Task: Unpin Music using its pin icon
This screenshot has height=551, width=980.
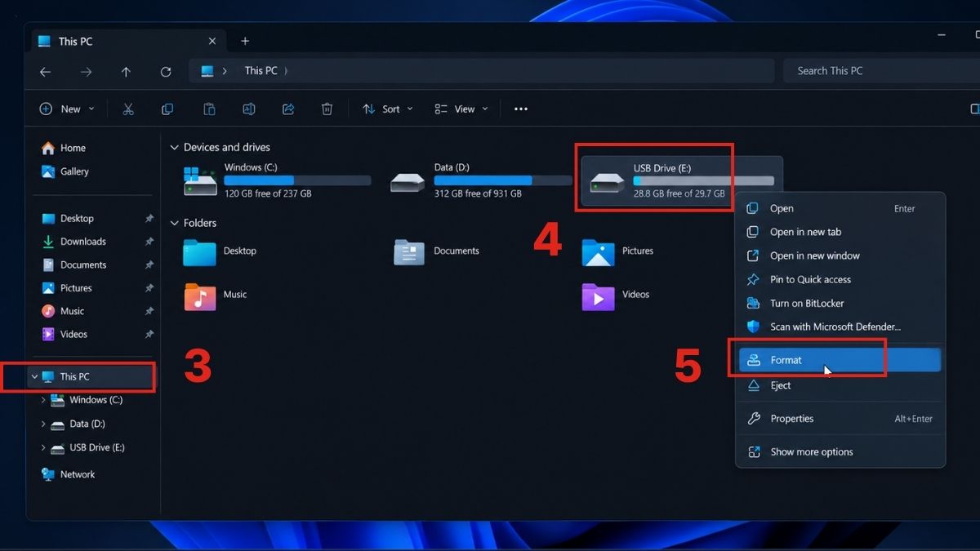Action: click(149, 311)
